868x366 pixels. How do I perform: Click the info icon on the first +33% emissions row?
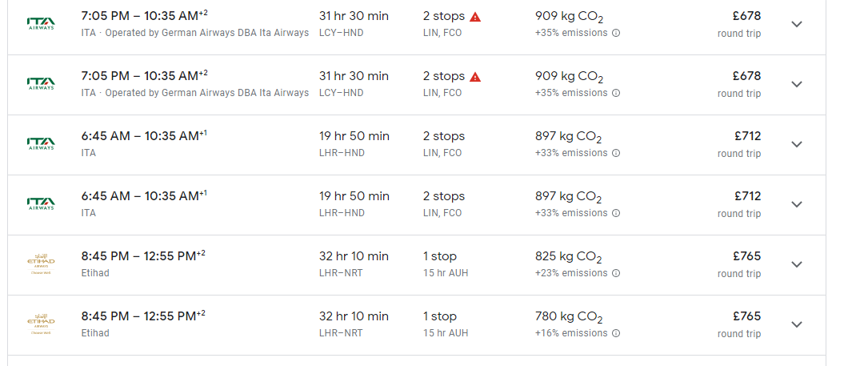click(x=616, y=153)
